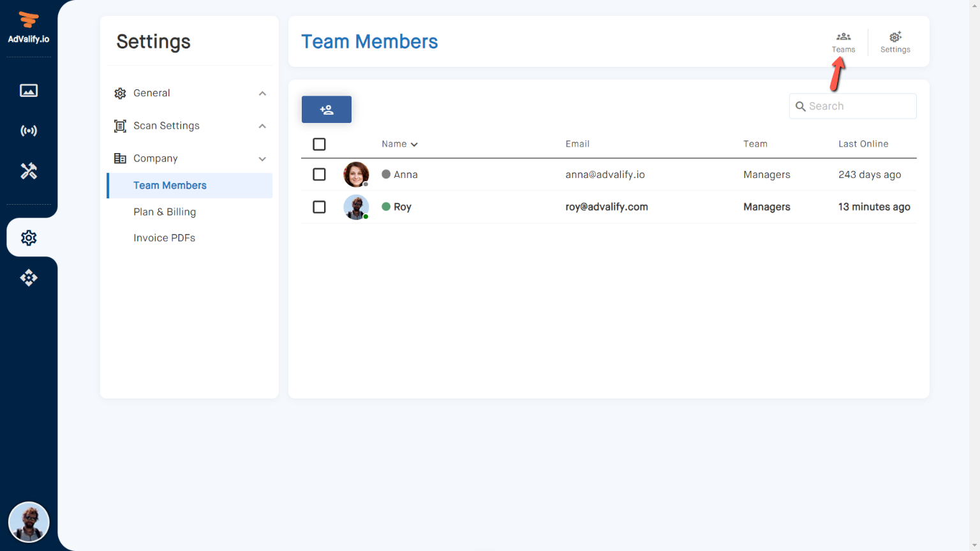980x551 pixels.
Task: Open the tools hammer-and-wrench sidebar icon
Action: tap(29, 171)
